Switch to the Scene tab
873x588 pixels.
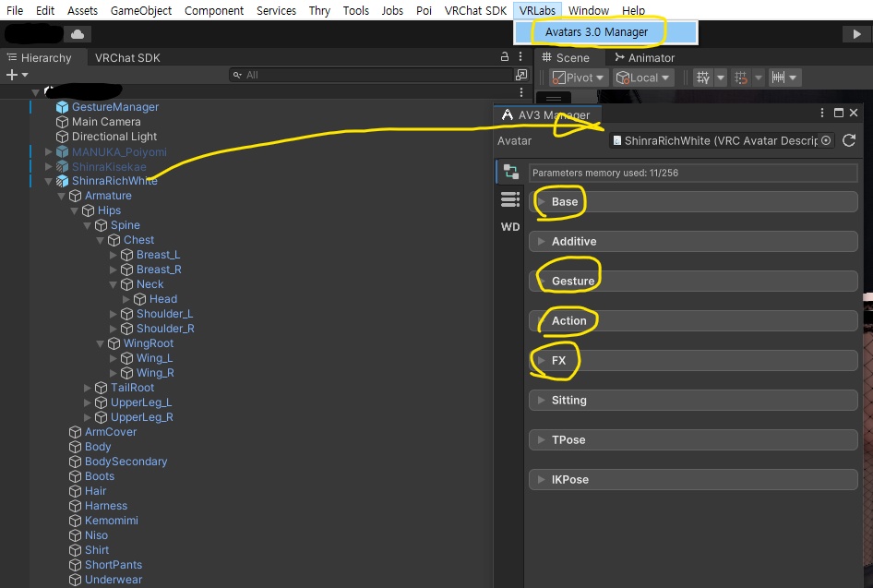click(x=566, y=58)
